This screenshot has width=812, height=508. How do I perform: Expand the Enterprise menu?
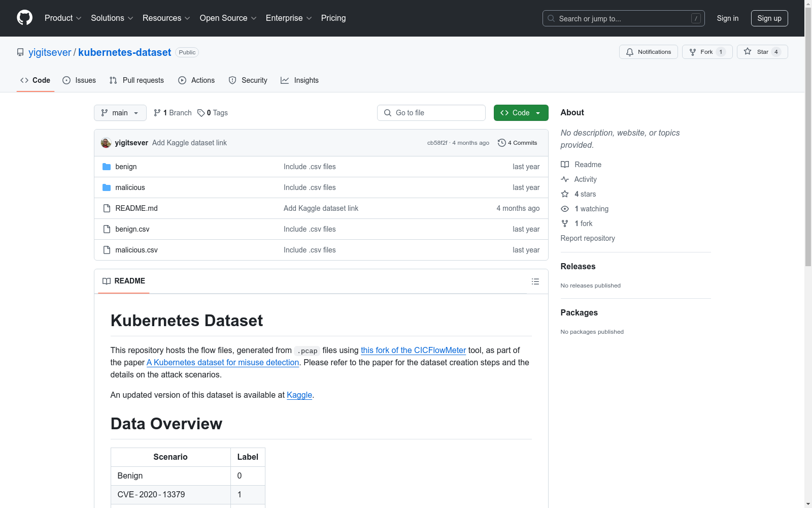[x=289, y=18]
